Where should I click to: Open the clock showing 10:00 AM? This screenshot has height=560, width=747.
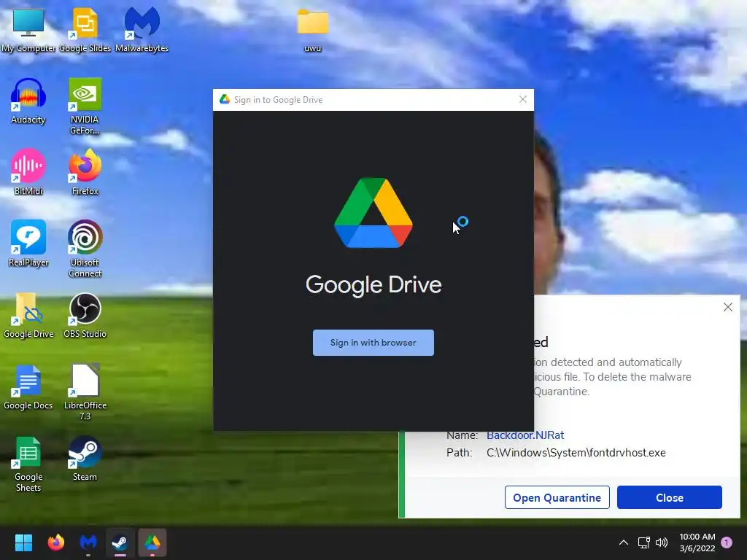tap(697, 542)
